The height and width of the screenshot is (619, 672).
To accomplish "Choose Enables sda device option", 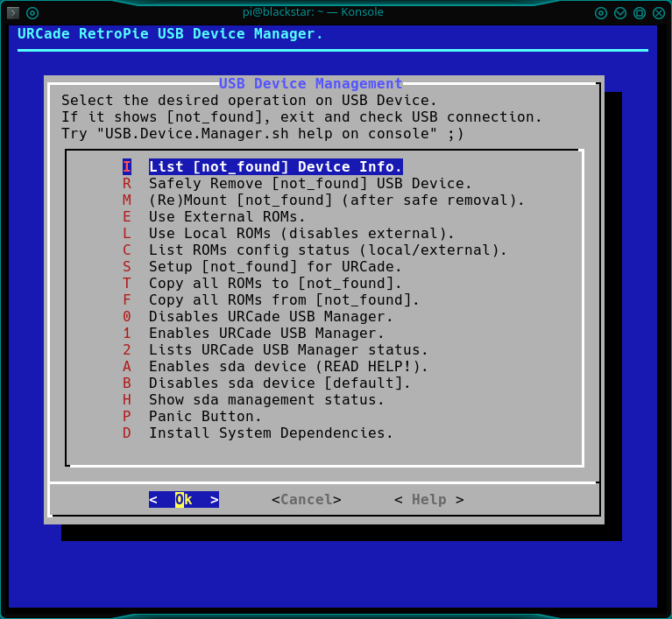I will [x=288, y=367].
